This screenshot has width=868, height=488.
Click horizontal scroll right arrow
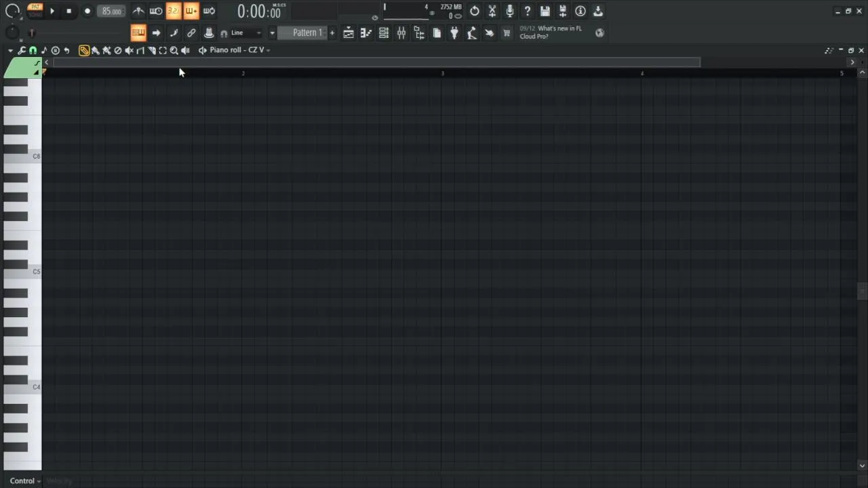pyautogui.click(x=852, y=62)
